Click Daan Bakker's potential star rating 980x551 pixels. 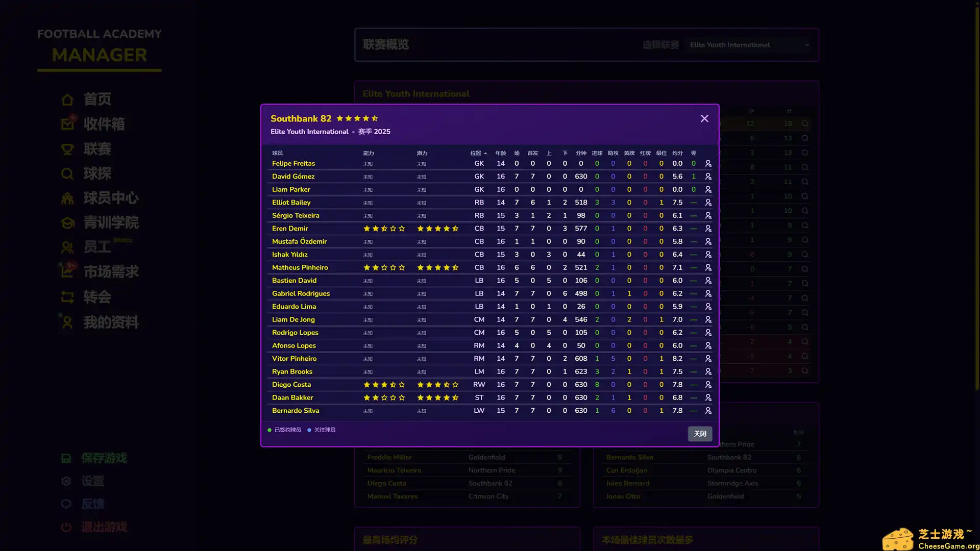[x=438, y=397]
